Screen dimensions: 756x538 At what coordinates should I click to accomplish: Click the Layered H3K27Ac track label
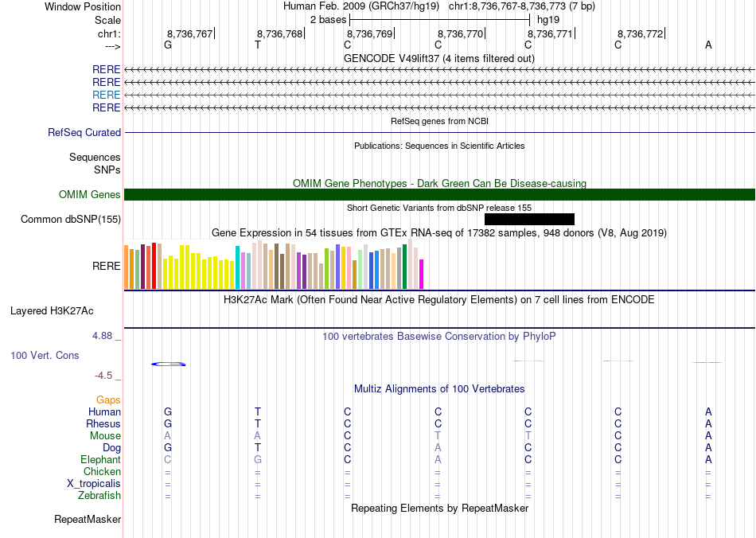pyautogui.click(x=52, y=311)
